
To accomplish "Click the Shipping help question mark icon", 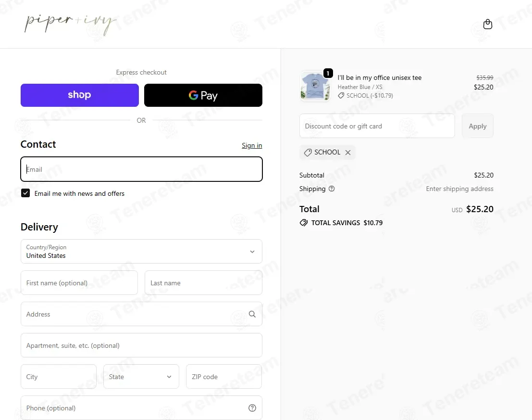I will [332, 189].
